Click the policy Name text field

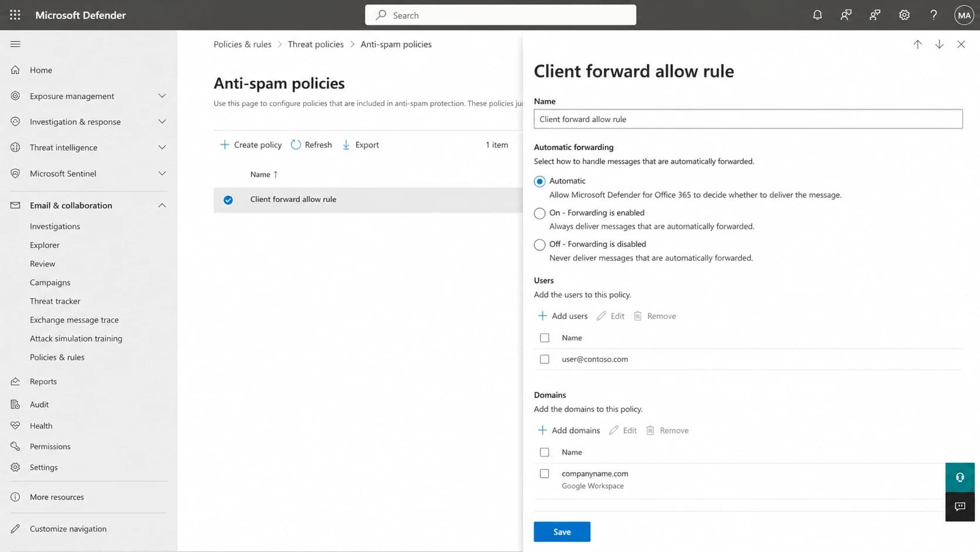coord(748,119)
